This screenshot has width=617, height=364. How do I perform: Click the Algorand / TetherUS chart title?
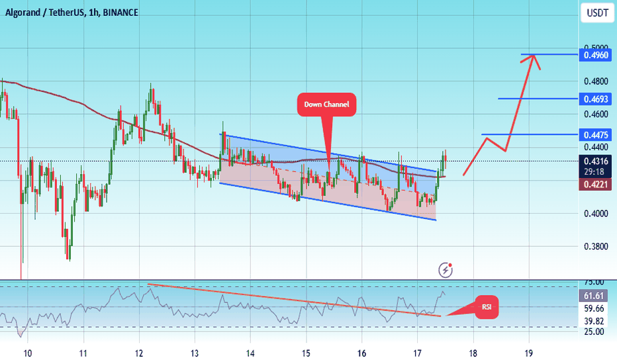click(71, 13)
